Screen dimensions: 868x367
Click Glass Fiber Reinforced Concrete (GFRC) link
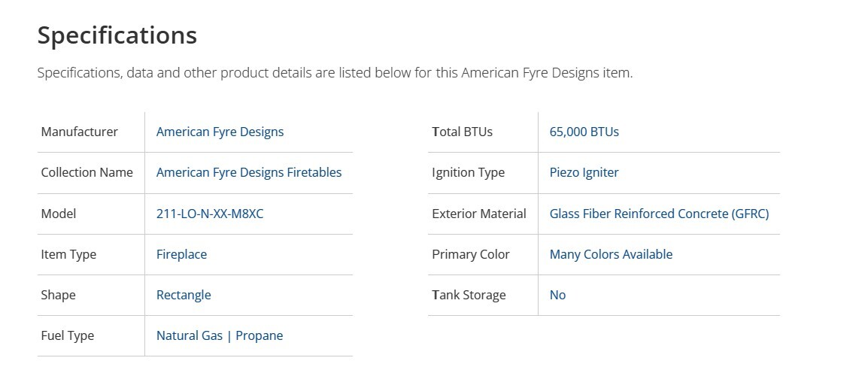[x=659, y=214]
